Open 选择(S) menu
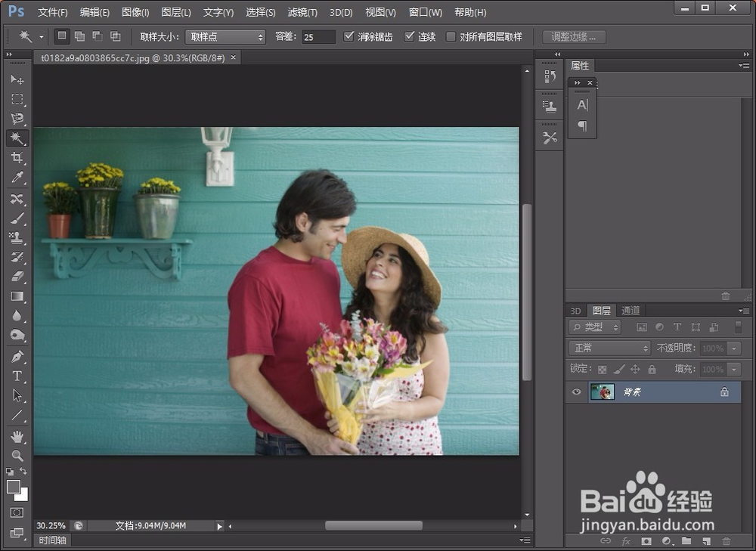This screenshot has height=551, width=756. (260, 12)
